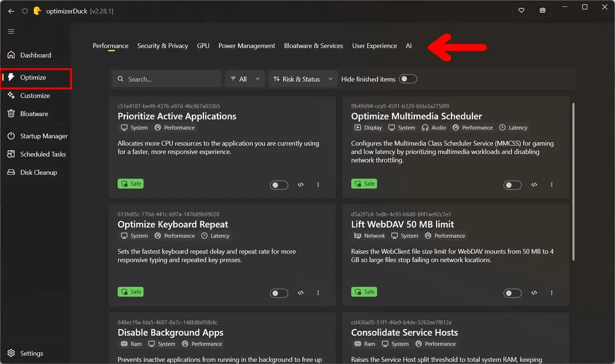Viewport: 615px width, 364px height.
Task: Click Safe badge on Prioritize Active Applications
Action: click(x=131, y=183)
